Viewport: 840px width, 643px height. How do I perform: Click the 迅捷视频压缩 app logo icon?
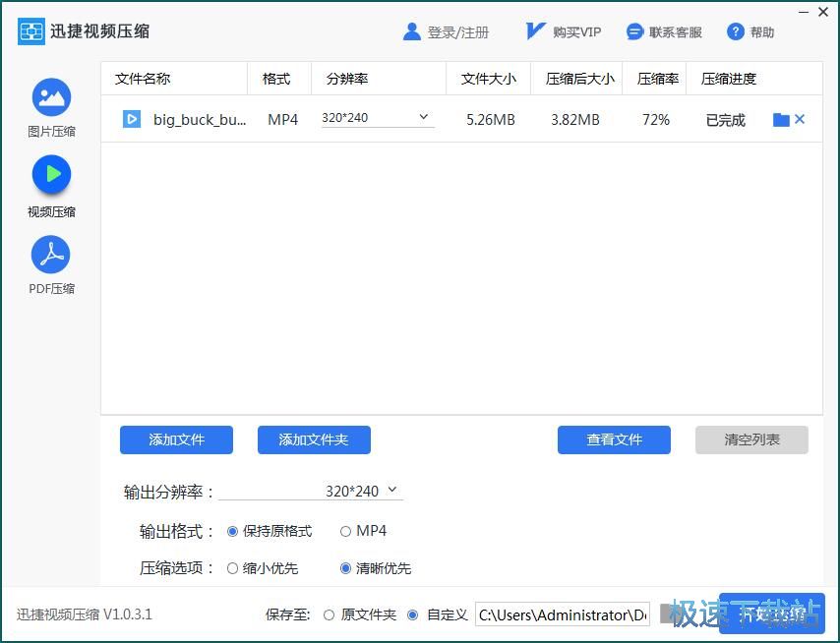[31, 31]
